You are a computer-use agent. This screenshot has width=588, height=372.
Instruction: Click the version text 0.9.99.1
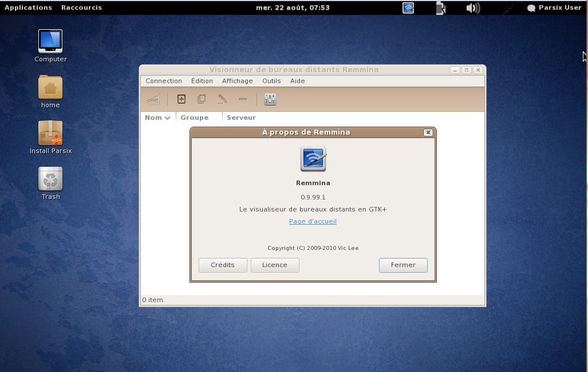(313, 197)
